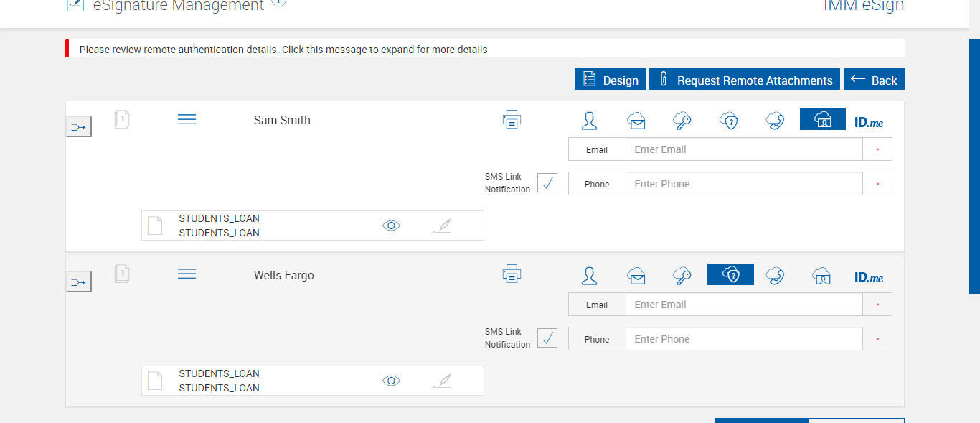Click the print icon in Wells Fargo row
Screen dimensions: 980x423
click(512, 274)
